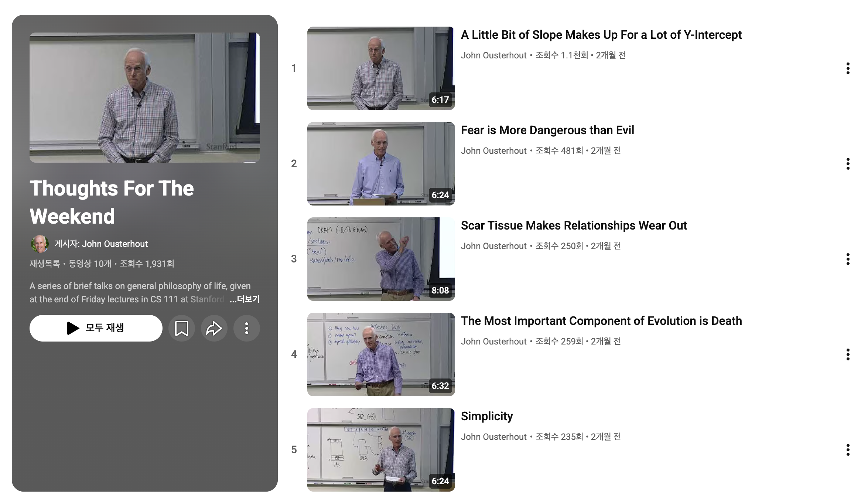This screenshot has height=499, width=868.
Task: Click the large playlist cover thumbnail
Action: click(x=144, y=98)
